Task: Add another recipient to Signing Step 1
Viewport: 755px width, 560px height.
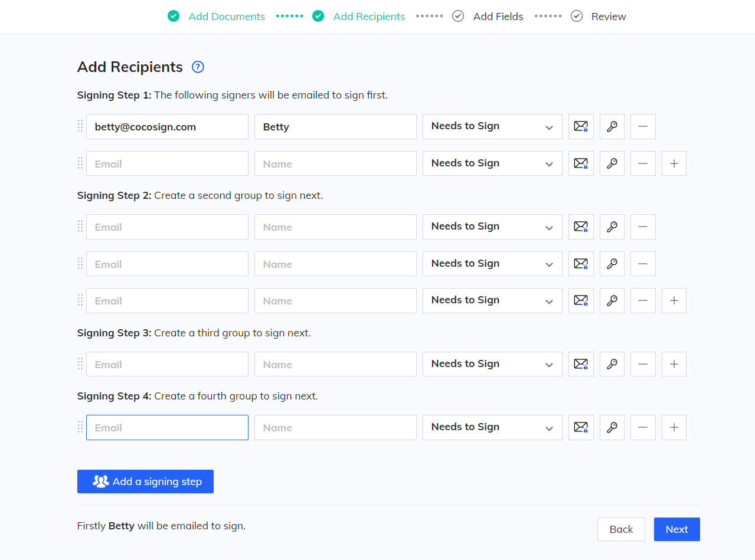Action: click(x=674, y=163)
